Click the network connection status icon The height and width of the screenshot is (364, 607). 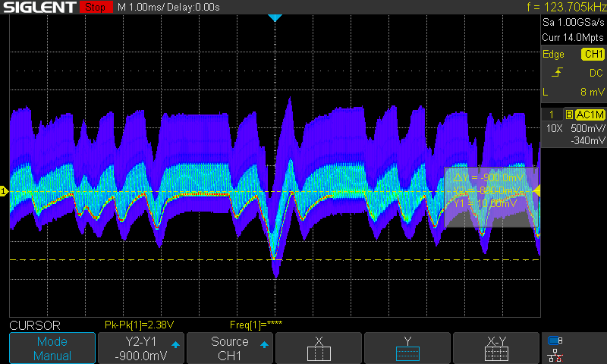coord(555,347)
